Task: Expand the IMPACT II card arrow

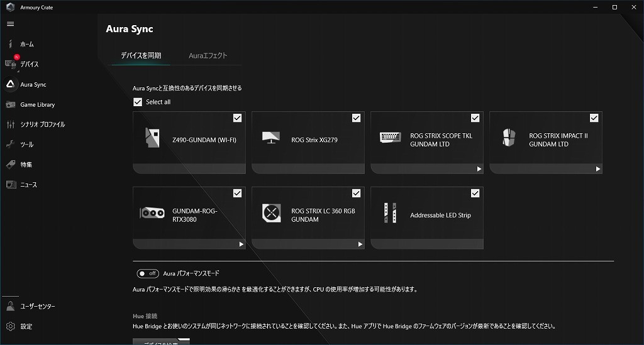Action: 598,169
